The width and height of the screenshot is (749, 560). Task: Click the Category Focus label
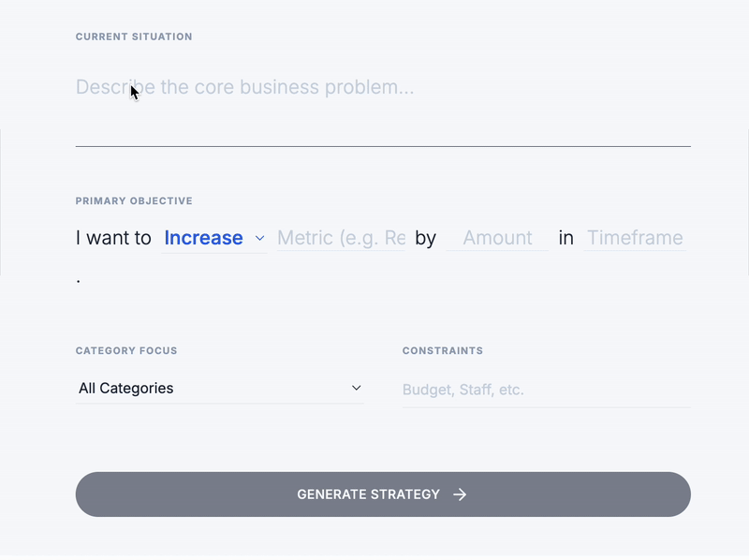point(126,351)
